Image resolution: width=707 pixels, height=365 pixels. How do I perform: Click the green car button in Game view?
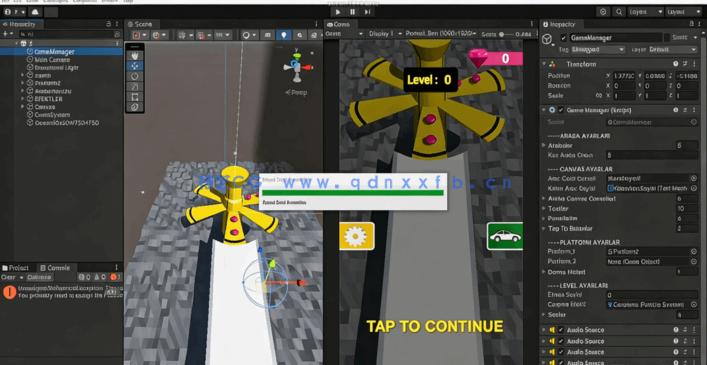coord(505,236)
